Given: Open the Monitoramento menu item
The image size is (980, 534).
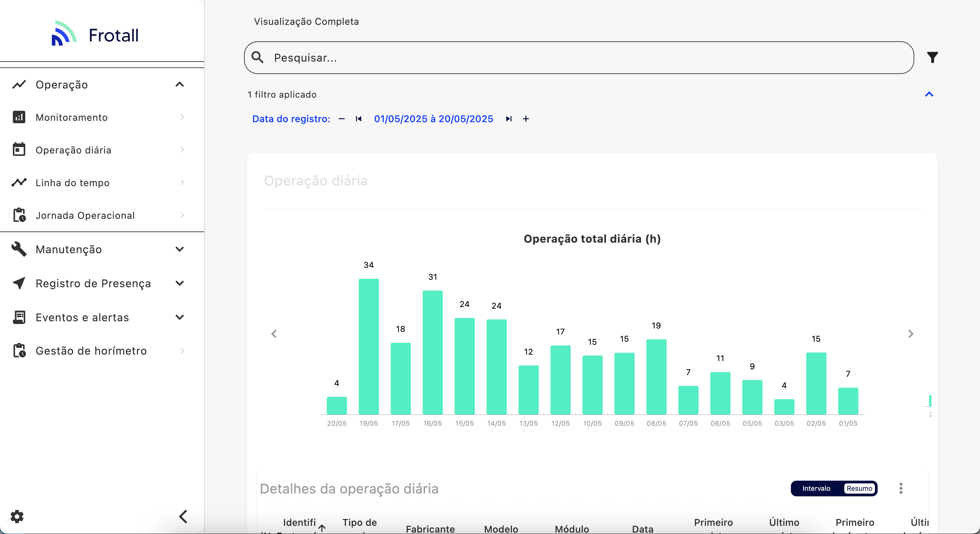Looking at the screenshot, I should tap(102, 117).
